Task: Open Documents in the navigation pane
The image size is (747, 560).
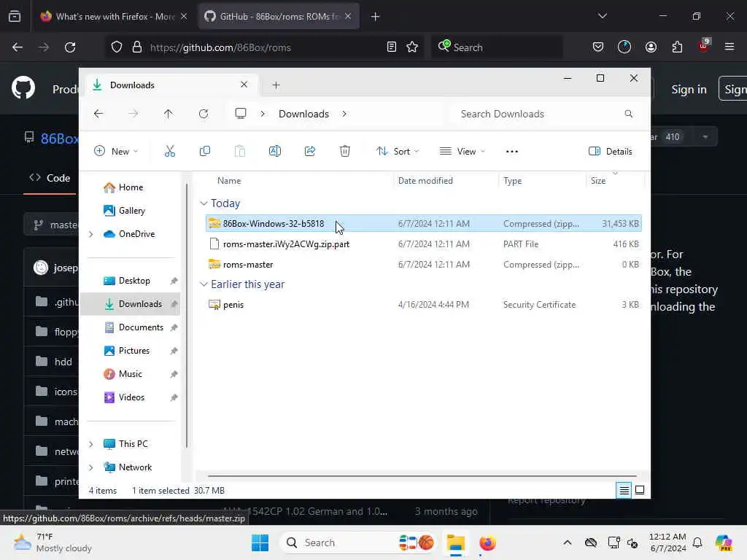Action: [x=134, y=327]
